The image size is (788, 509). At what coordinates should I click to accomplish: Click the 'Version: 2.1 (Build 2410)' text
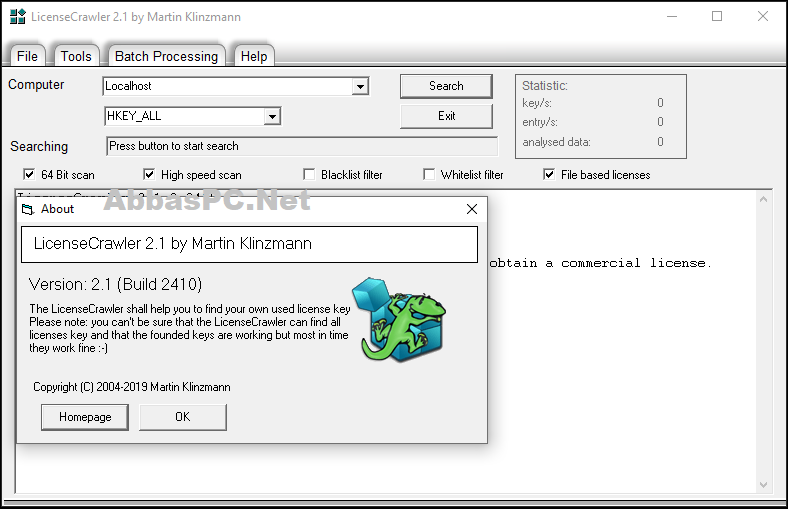tap(116, 284)
